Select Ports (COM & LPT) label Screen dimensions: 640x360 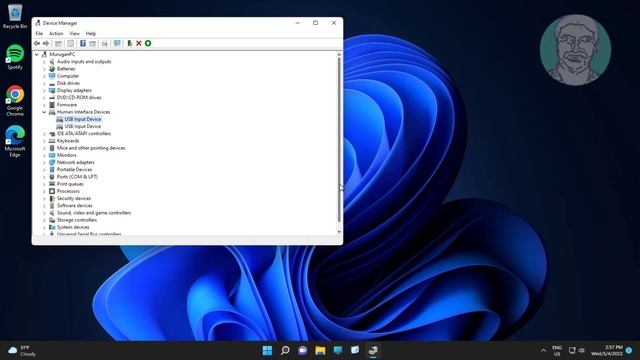tap(77, 177)
